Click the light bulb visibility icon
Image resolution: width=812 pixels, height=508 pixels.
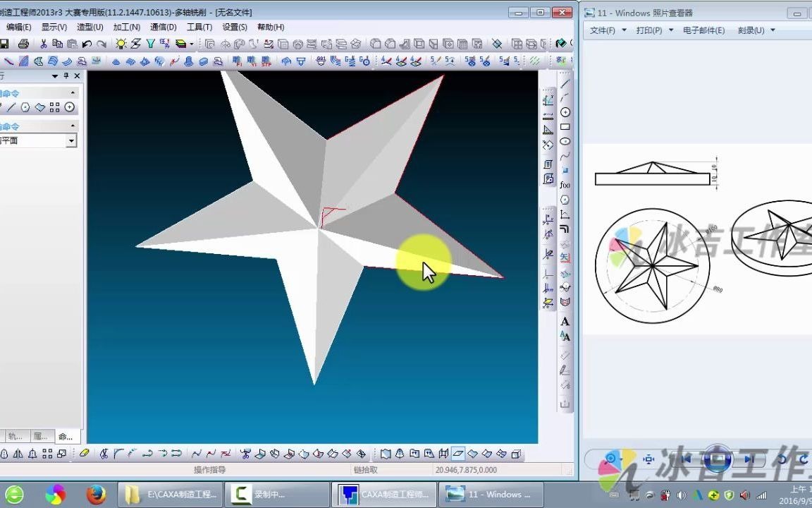click(x=121, y=44)
